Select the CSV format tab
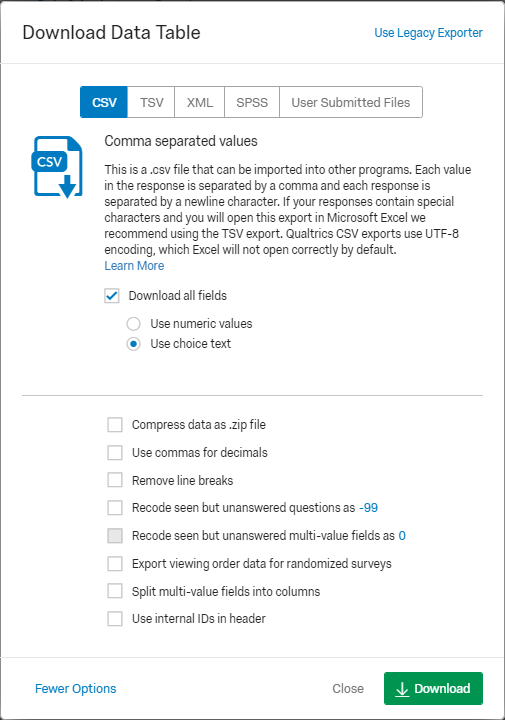505x720 pixels. pyautogui.click(x=104, y=102)
